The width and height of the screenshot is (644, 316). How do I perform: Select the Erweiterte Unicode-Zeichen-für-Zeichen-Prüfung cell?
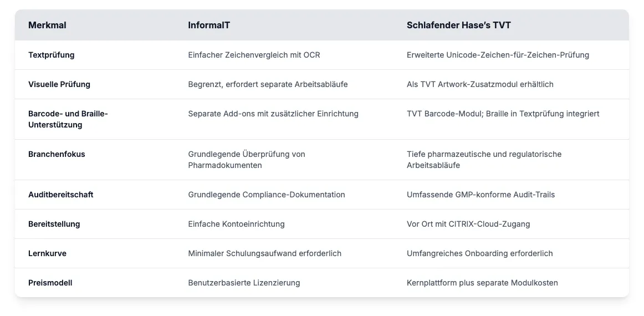pyautogui.click(x=498, y=55)
